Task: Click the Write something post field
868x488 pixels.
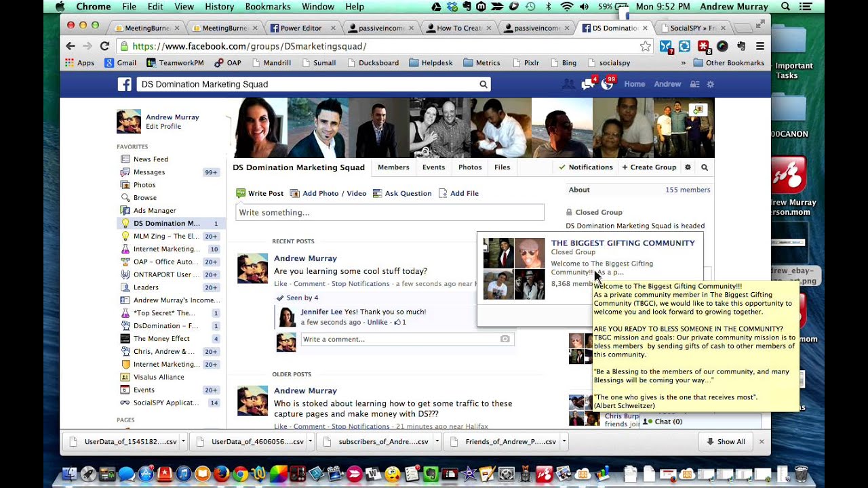Action: [389, 213]
